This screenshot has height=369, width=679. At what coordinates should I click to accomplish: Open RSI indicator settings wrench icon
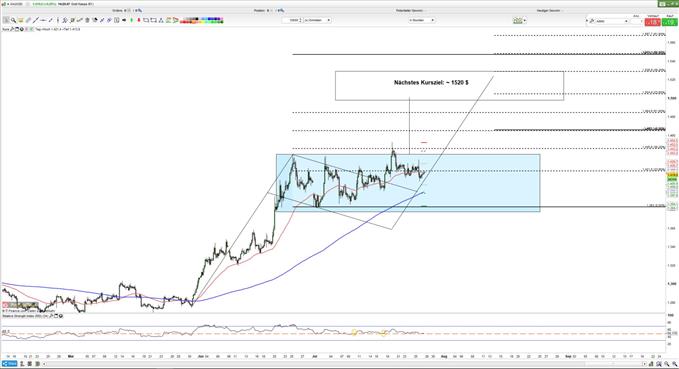(51, 316)
